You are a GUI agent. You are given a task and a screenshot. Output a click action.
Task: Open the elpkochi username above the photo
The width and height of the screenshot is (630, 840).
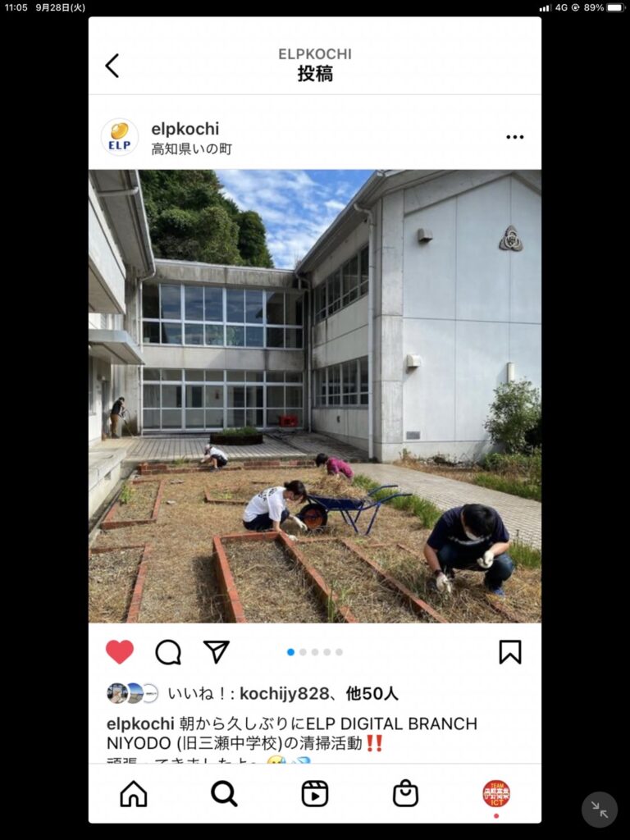(185, 129)
